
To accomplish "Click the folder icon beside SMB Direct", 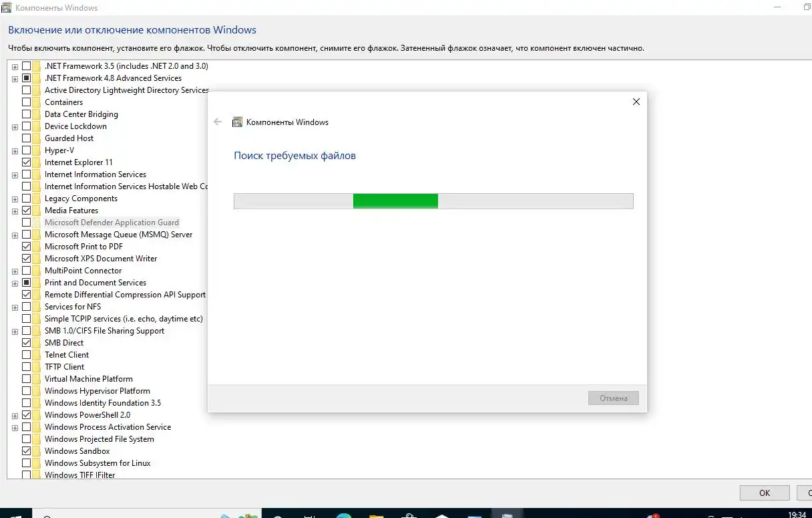I will [x=37, y=343].
